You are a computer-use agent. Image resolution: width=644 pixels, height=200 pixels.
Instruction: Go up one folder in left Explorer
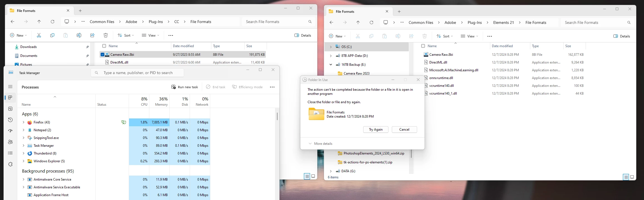pyautogui.click(x=39, y=22)
